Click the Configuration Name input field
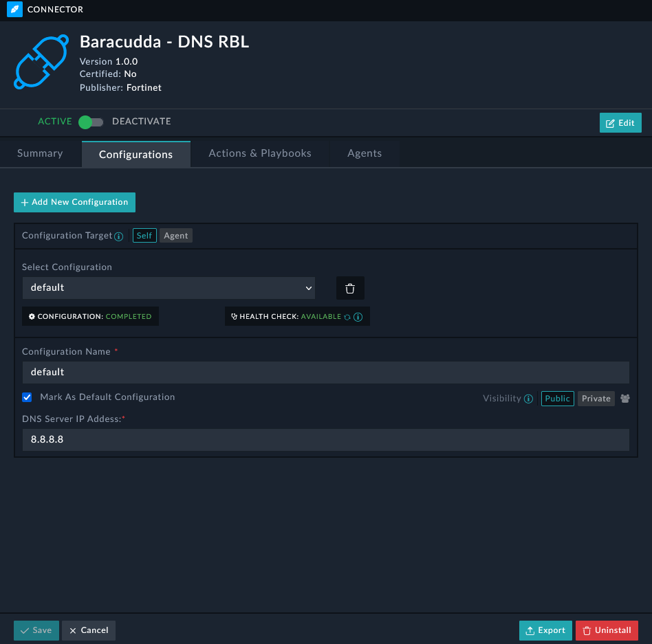Image resolution: width=652 pixels, height=644 pixels. coord(325,373)
